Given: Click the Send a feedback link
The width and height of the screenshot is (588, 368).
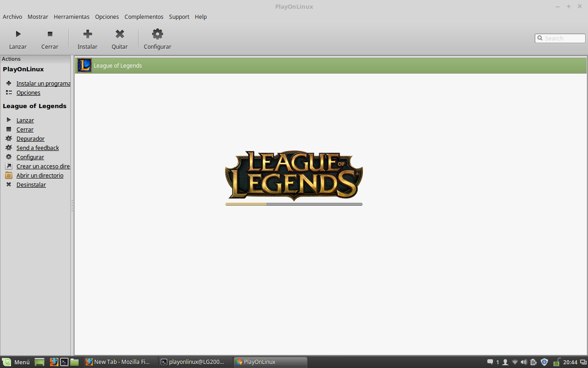Looking at the screenshot, I should (x=38, y=148).
